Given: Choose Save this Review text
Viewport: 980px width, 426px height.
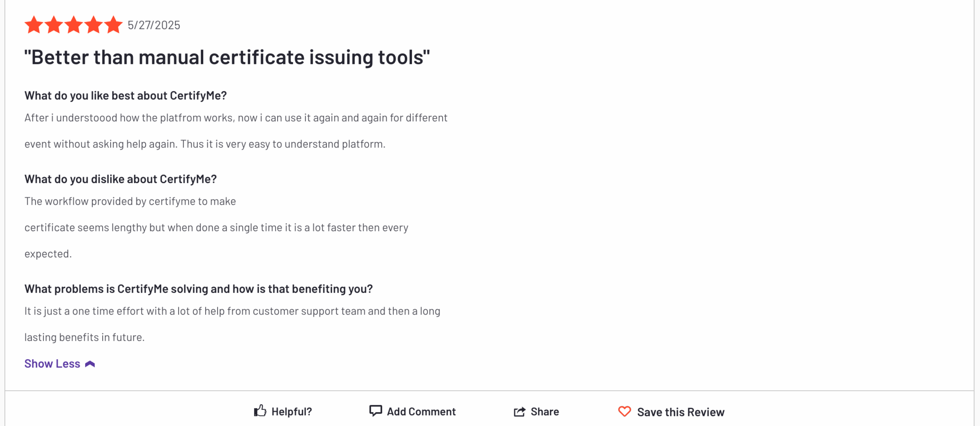Looking at the screenshot, I should [x=681, y=412].
